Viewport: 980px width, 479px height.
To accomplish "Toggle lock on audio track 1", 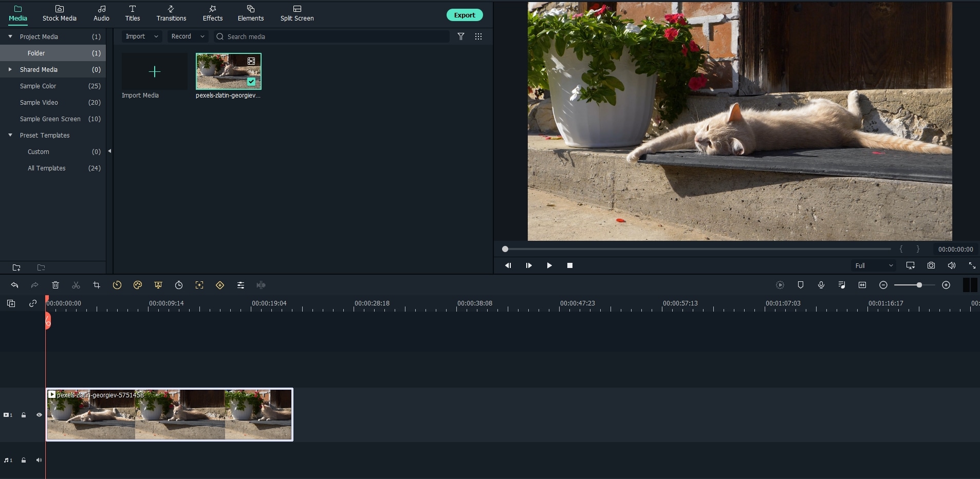I will (24, 460).
